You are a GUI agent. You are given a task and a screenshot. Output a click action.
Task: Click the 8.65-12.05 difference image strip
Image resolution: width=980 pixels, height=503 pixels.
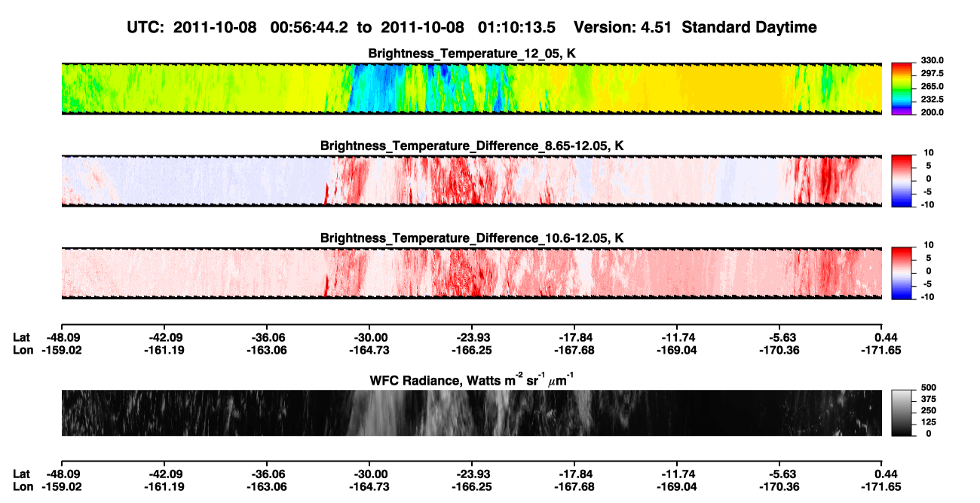471,181
